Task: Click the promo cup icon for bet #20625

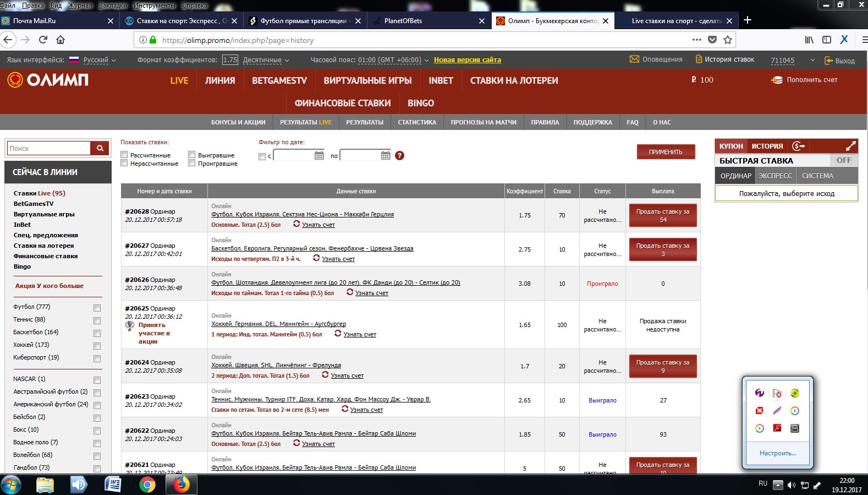Action: tap(130, 325)
